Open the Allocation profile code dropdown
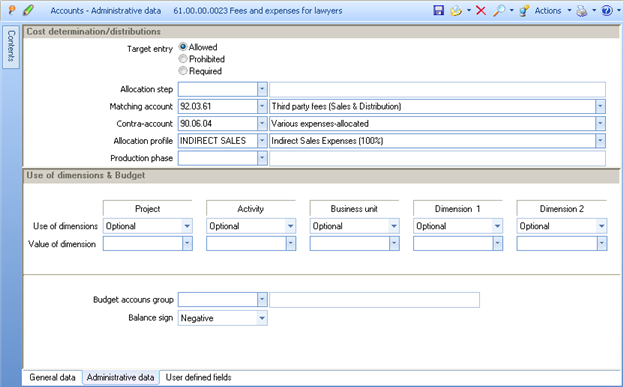 pyautogui.click(x=262, y=141)
